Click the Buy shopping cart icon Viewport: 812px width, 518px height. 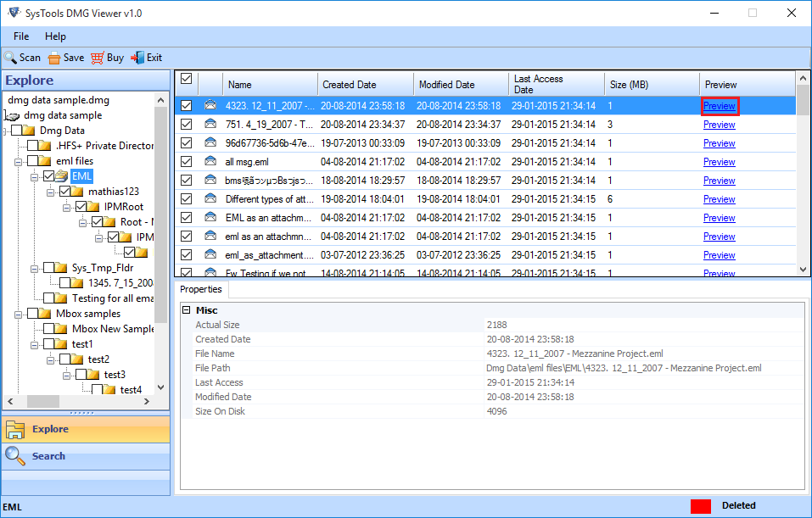click(98, 58)
